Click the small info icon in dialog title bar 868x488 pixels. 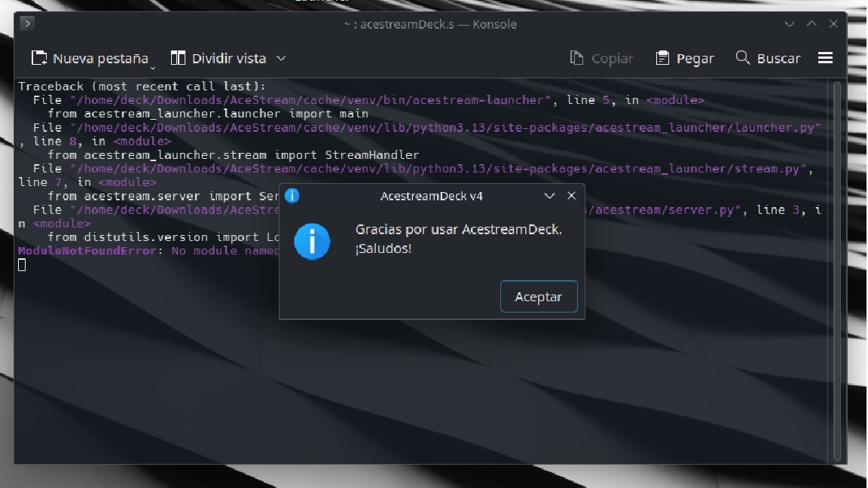(x=292, y=196)
